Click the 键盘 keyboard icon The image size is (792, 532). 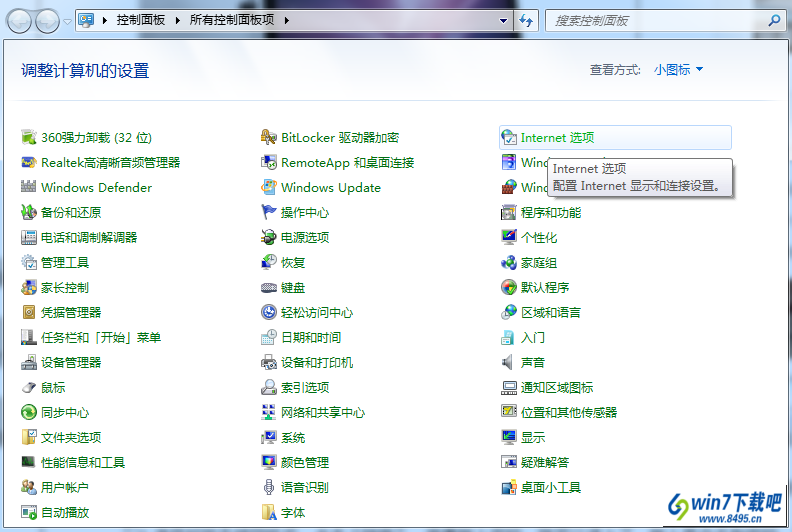tap(269, 287)
